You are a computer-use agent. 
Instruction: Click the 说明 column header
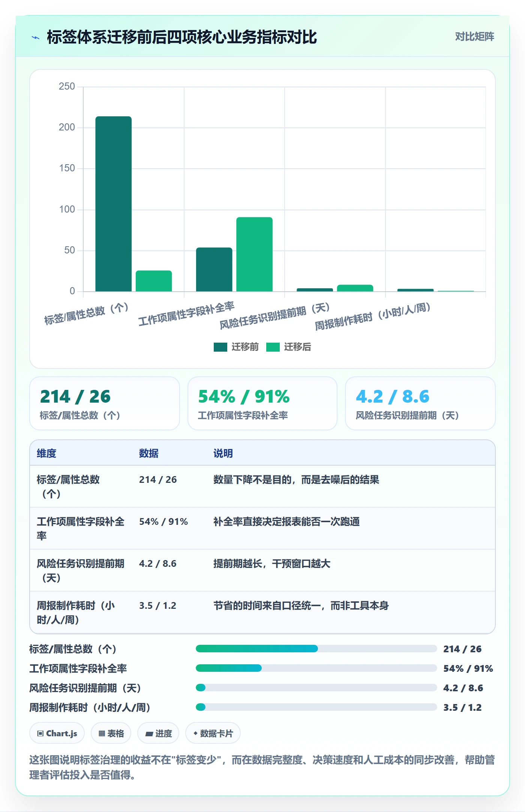223,453
